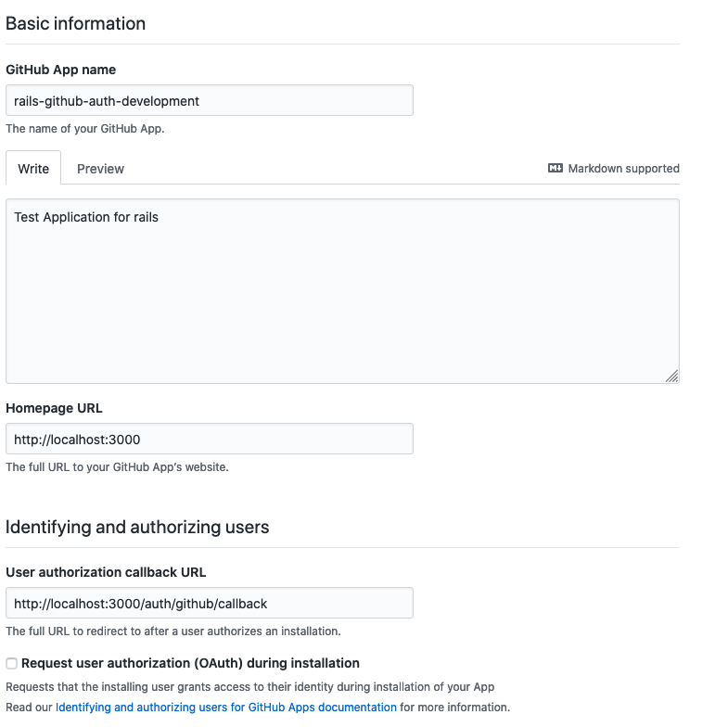Click into the Test Application description textarea
Viewport: 728px width, 727px height.
coord(342,291)
